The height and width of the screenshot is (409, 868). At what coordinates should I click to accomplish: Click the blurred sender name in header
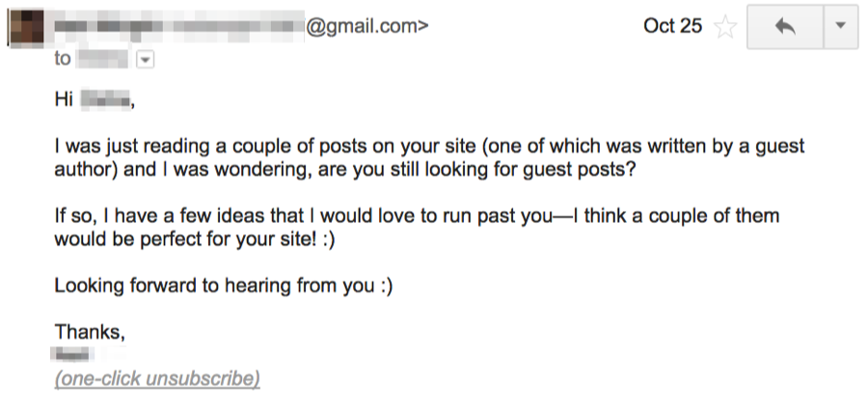click(x=178, y=27)
